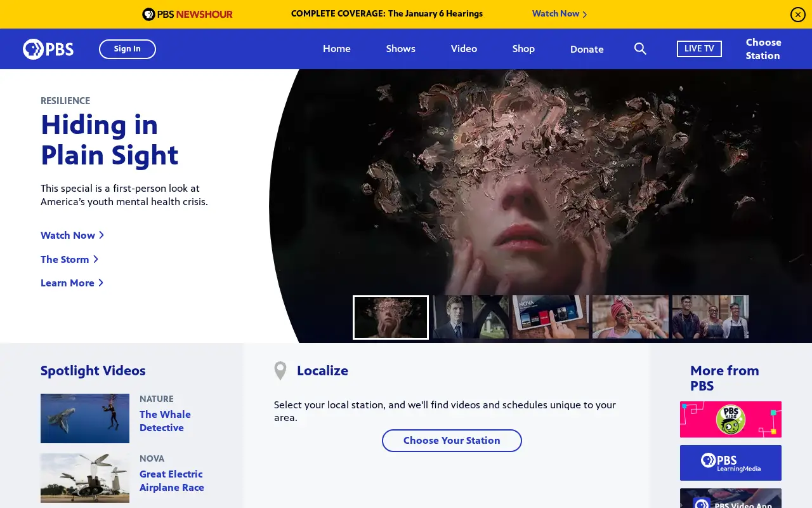Viewport: 812px width, 508px height.
Task: Go to the Home menu item
Action: 337,49
